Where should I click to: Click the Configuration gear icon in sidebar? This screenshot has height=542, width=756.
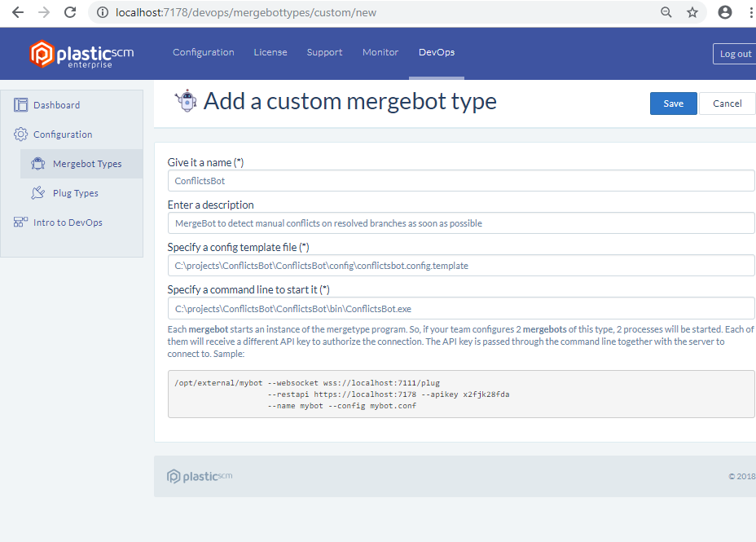tap(20, 134)
